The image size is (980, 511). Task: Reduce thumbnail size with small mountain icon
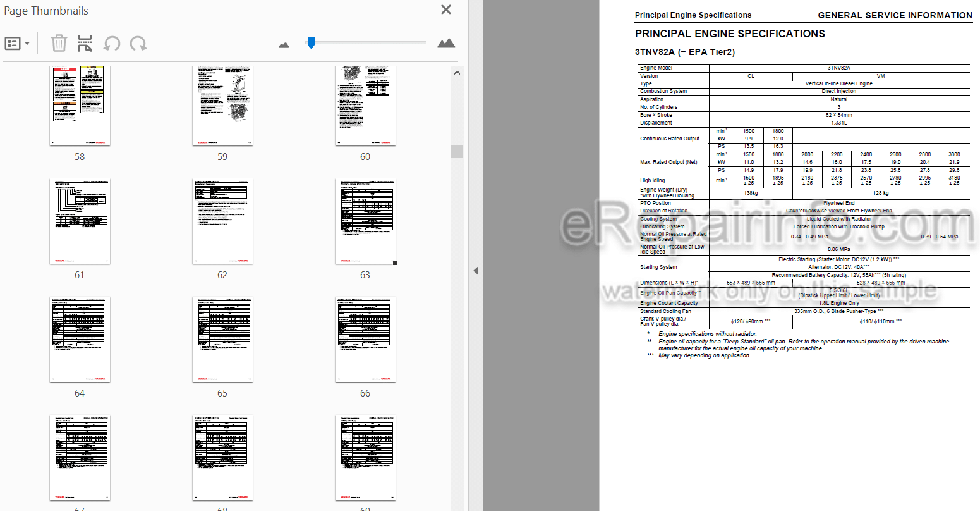click(284, 44)
